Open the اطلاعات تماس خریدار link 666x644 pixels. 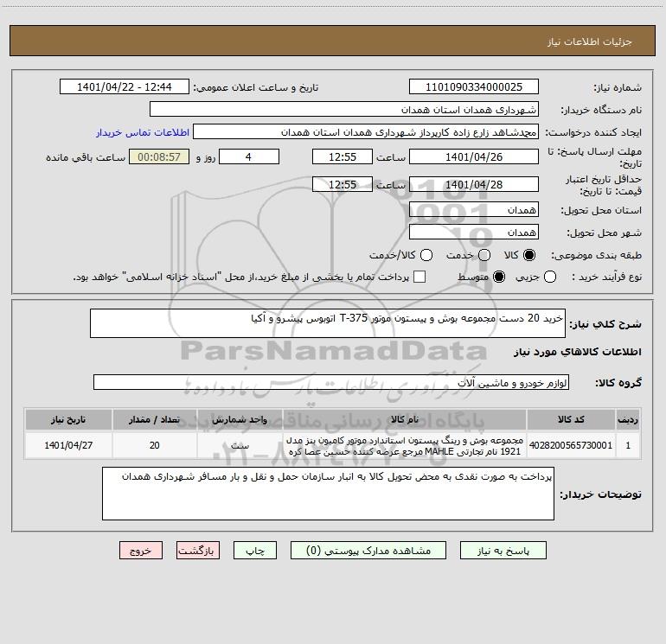point(143,132)
